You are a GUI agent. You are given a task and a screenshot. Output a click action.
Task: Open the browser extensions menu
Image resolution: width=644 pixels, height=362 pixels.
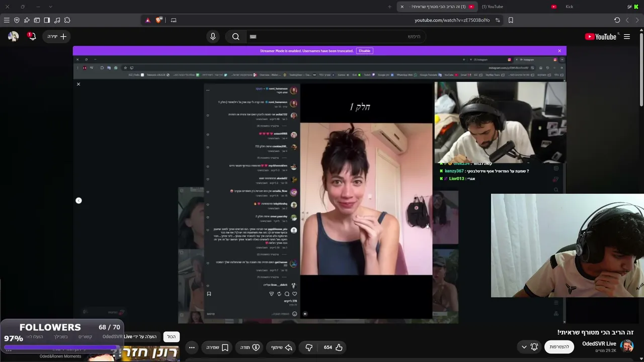coord(67,20)
